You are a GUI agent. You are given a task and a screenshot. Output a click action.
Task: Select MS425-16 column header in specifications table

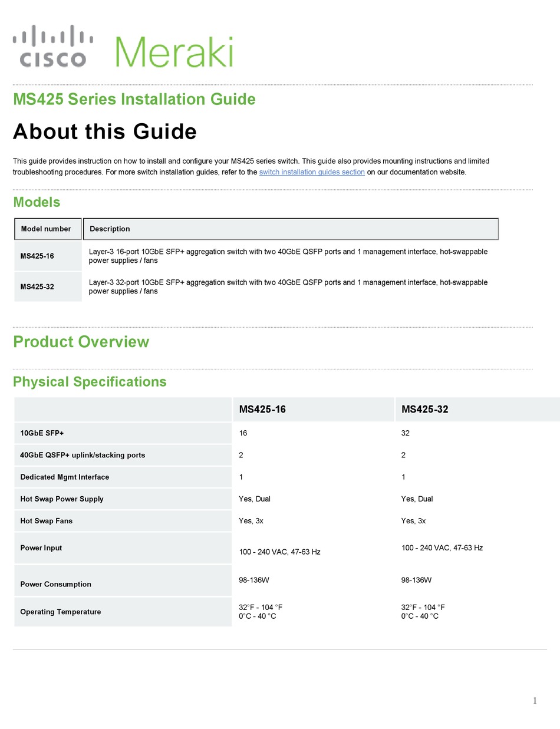click(262, 409)
